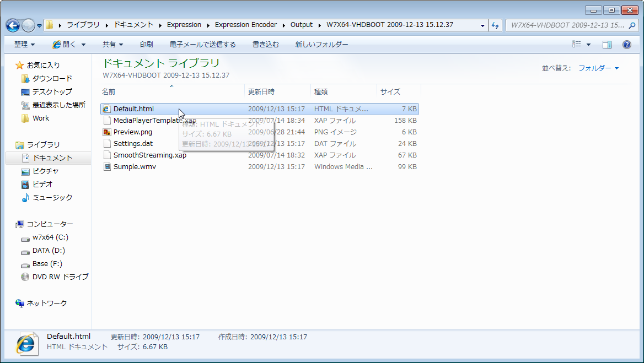The height and width of the screenshot is (363, 644).
Task: Select the Preview.png image icon
Action: coord(107,132)
